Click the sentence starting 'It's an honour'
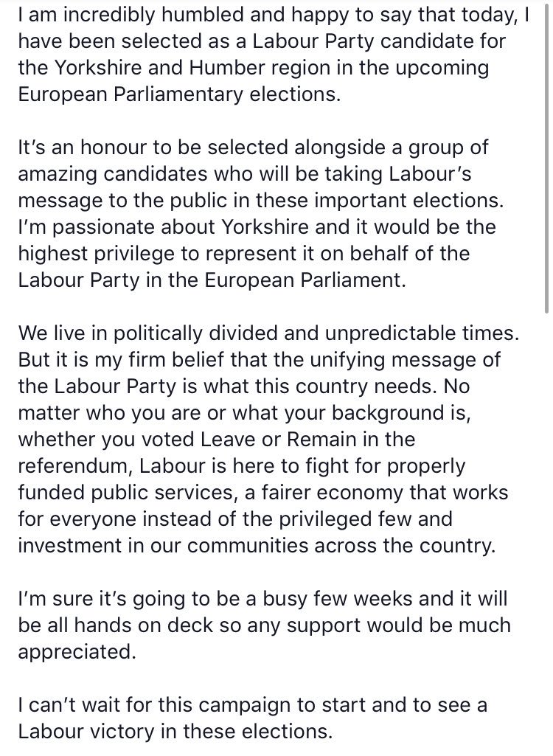Screen dimensions: 553x756 pos(253,148)
